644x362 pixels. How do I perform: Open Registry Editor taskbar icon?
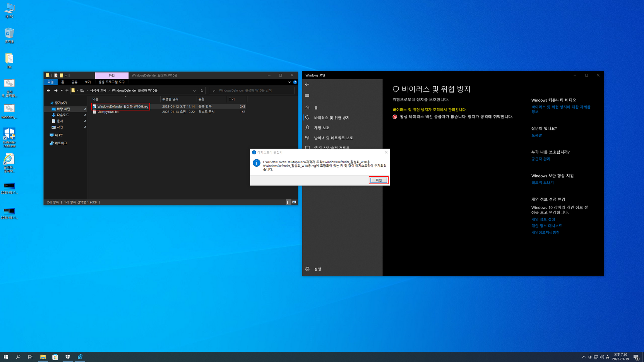80,357
